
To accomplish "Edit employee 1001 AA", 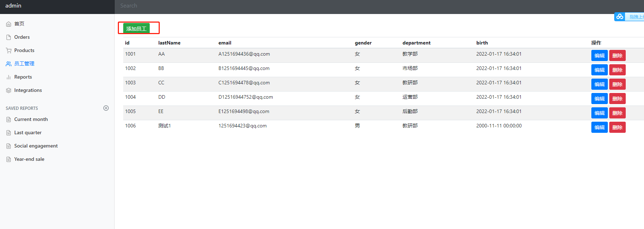I will [599, 56].
